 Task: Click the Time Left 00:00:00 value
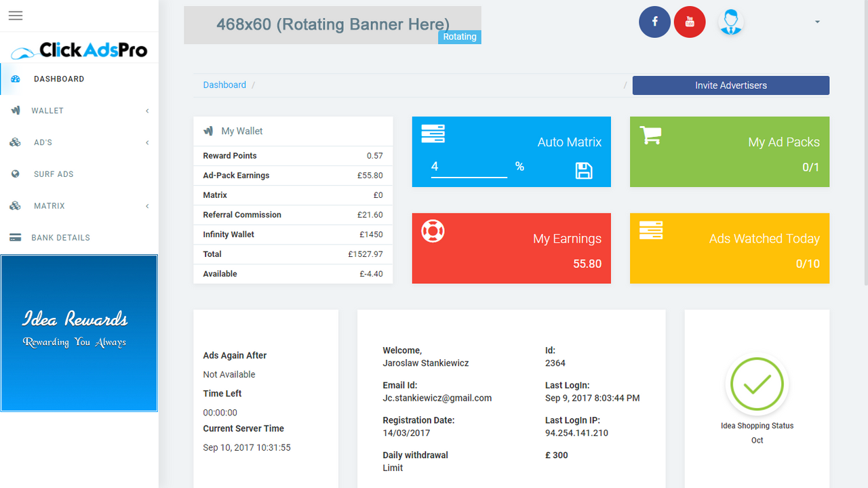(x=220, y=412)
